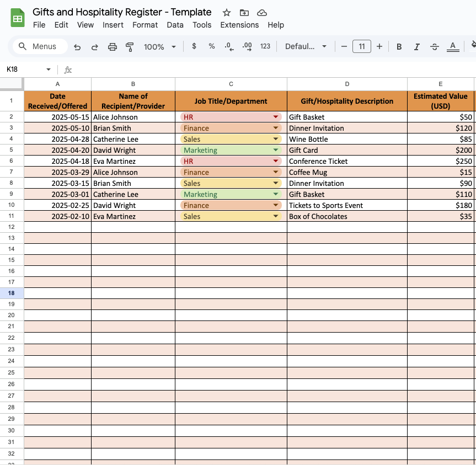Click the redo arrow icon

pos(94,47)
